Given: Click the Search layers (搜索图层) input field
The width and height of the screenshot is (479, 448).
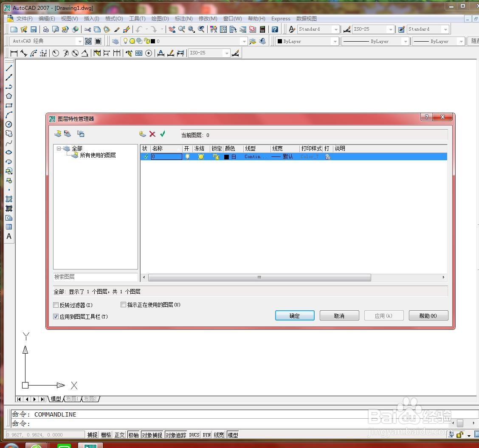Looking at the screenshot, I should [95, 277].
